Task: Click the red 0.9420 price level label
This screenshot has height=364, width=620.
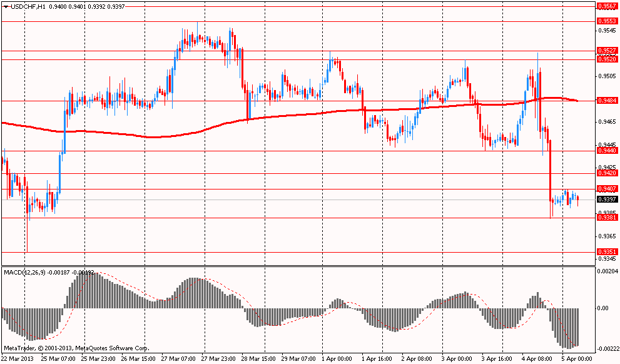Action: tap(607, 173)
